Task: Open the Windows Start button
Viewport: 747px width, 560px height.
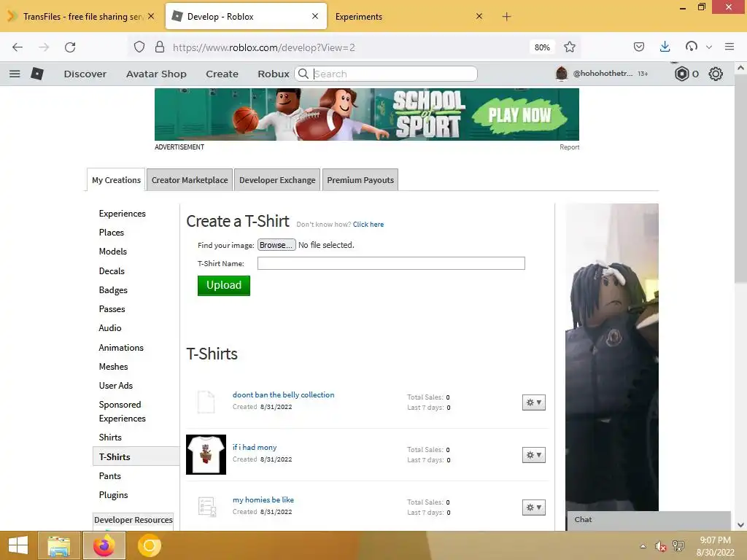Action: tap(18, 545)
